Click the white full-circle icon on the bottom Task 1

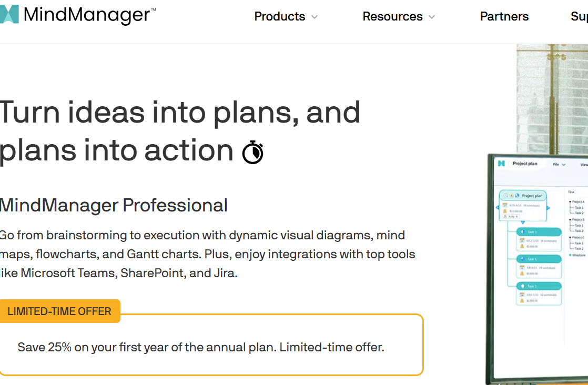pos(523,286)
